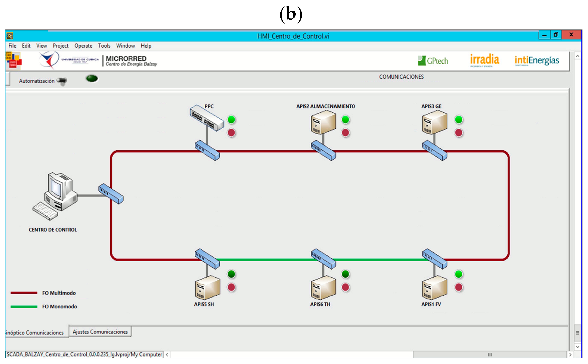This screenshot has height=364, width=588.
Task: Click the vertical scrollbar down arrow
Action: click(577, 347)
